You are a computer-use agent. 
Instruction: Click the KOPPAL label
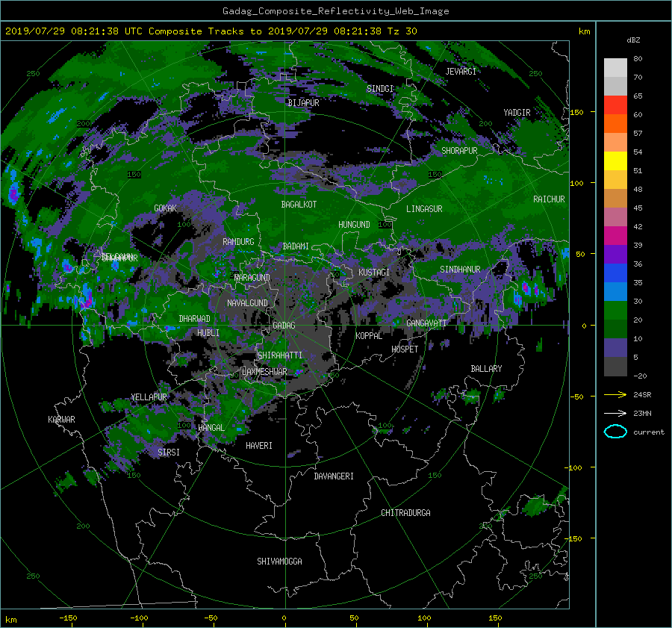click(369, 336)
